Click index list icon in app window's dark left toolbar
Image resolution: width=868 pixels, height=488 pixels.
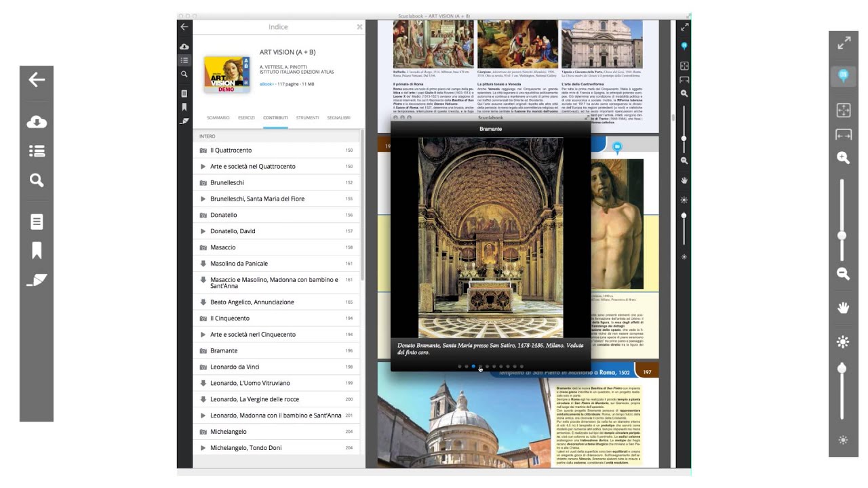point(184,60)
